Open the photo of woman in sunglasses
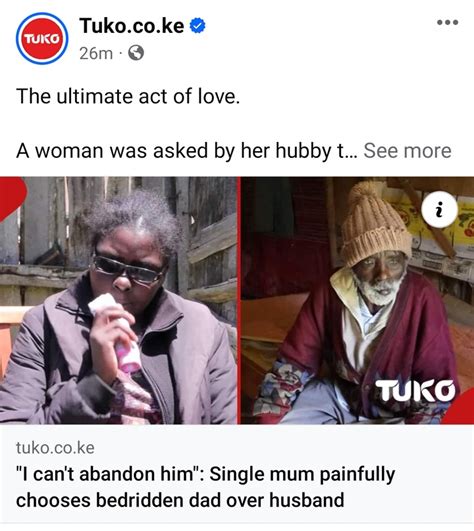474x531 pixels. pyautogui.click(x=119, y=300)
